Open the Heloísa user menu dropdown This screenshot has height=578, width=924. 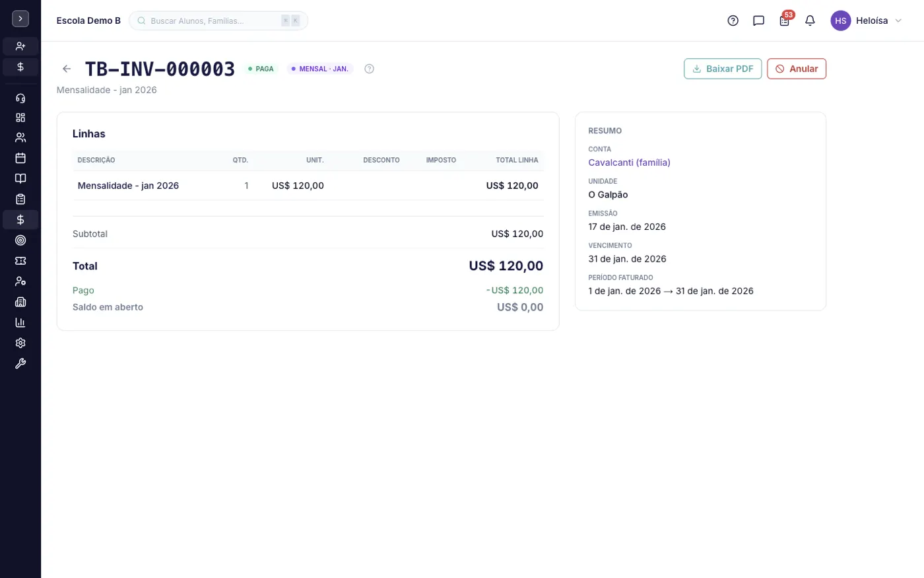(867, 20)
